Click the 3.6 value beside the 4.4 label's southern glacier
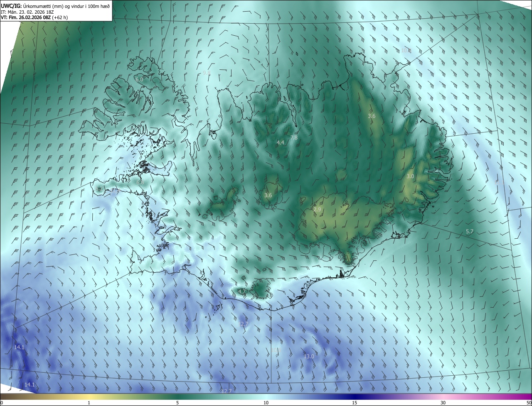This screenshot has height=406, width=532. coord(268,196)
